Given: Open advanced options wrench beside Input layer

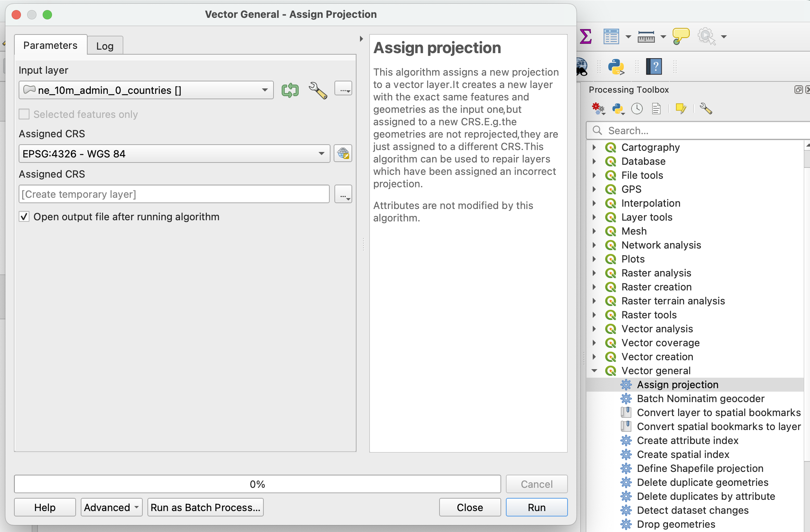Looking at the screenshot, I should pos(318,90).
